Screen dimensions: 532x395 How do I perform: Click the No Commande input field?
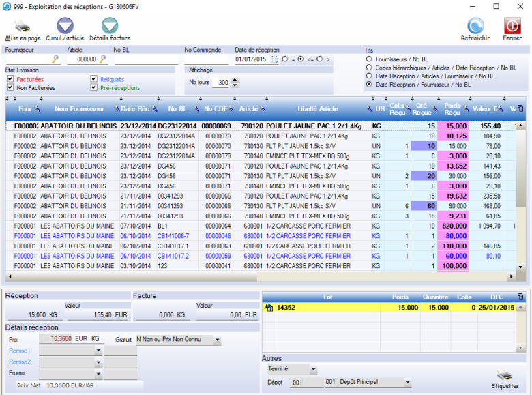207,60
